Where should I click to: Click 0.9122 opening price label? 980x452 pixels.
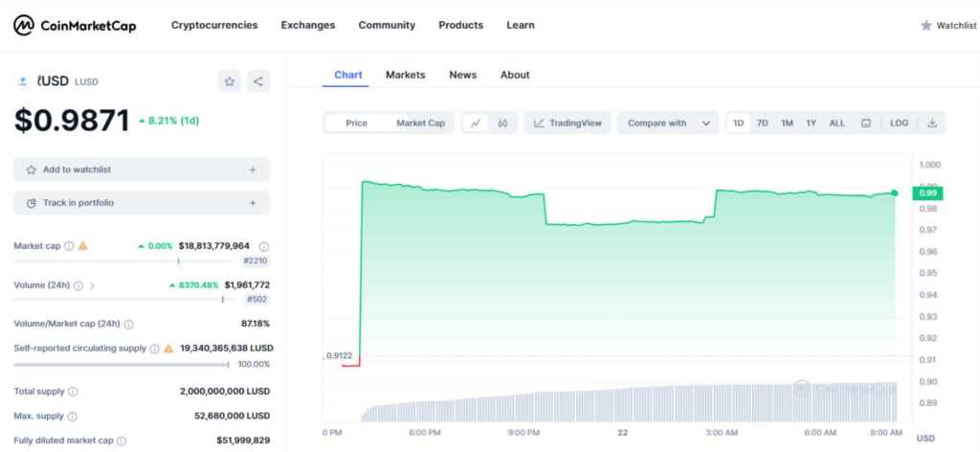pos(339,355)
